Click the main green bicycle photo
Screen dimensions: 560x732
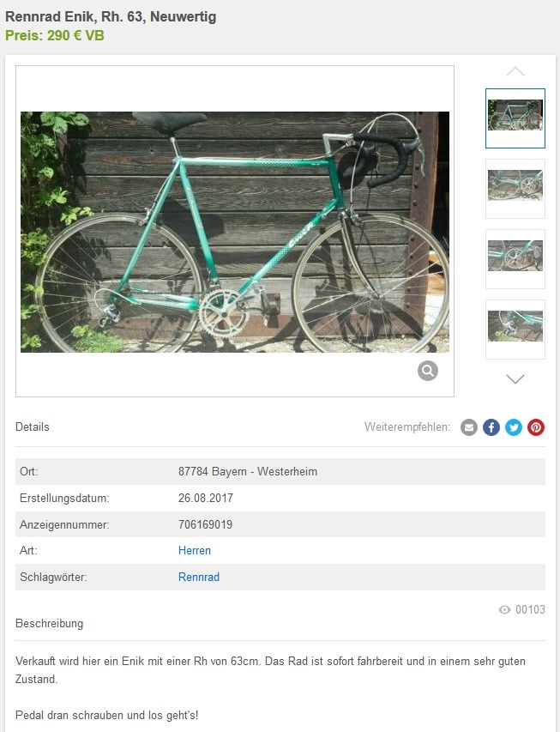pyautogui.click(x=235, y=232)
